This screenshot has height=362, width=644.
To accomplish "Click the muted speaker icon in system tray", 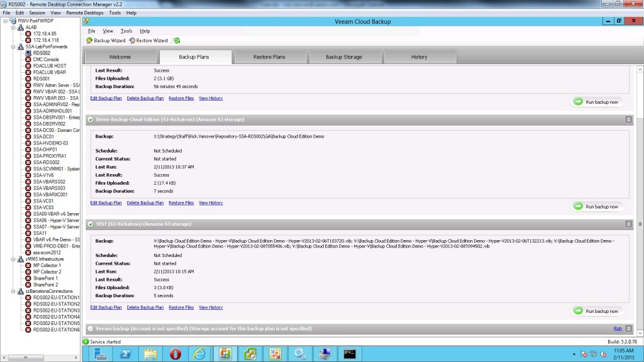I will pyautogui.click(x=603, y=354).
